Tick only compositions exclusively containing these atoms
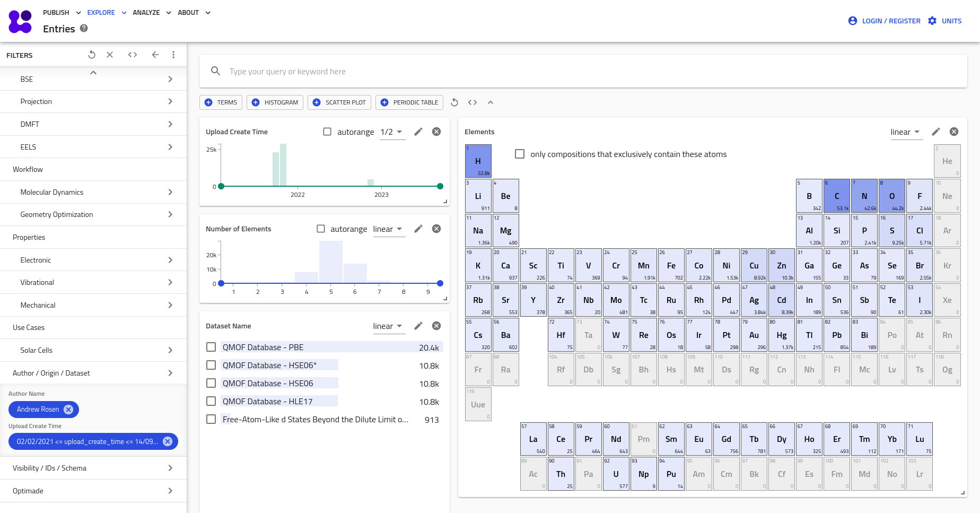This screenshot has height=513, width=980. point(520,154)
